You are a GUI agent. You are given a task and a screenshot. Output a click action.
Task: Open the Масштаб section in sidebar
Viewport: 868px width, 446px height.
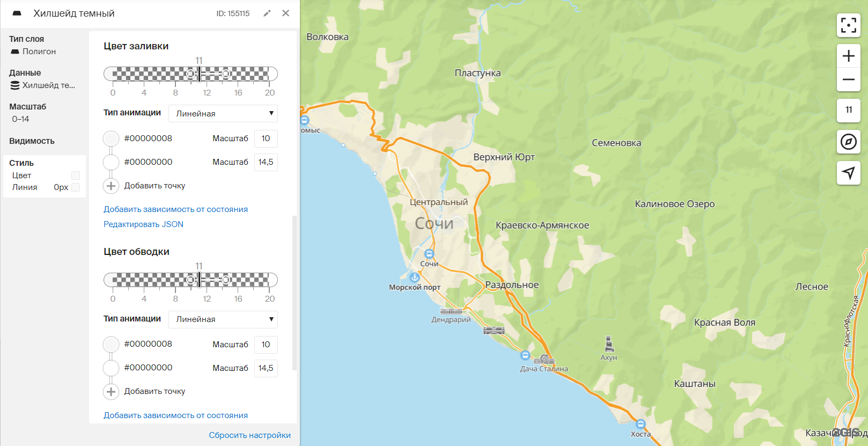(27, 107)
